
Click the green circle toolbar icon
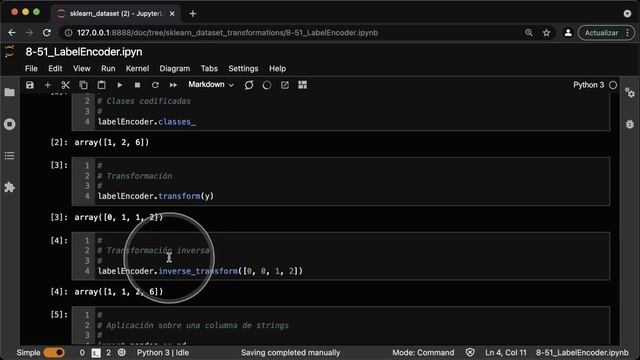(267, 85)
